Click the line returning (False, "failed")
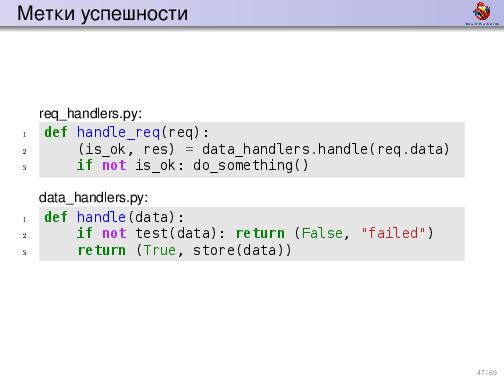This screenshot has height=378, width=504. click(x=255, y=233)
